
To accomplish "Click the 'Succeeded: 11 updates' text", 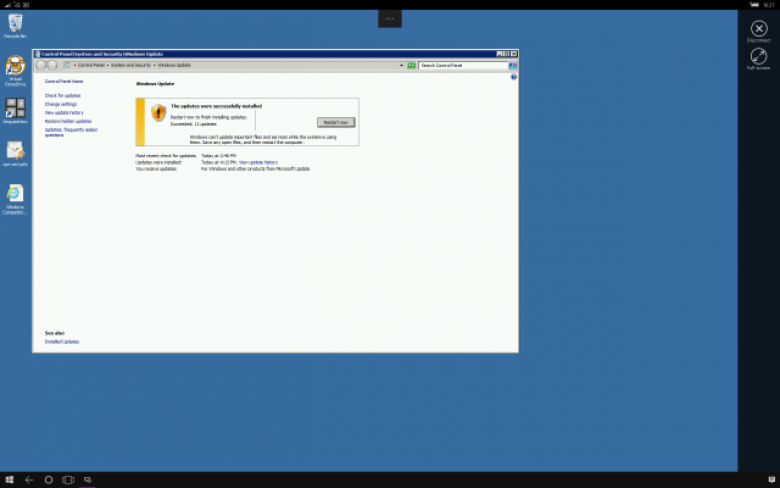I will click(194, 124).
